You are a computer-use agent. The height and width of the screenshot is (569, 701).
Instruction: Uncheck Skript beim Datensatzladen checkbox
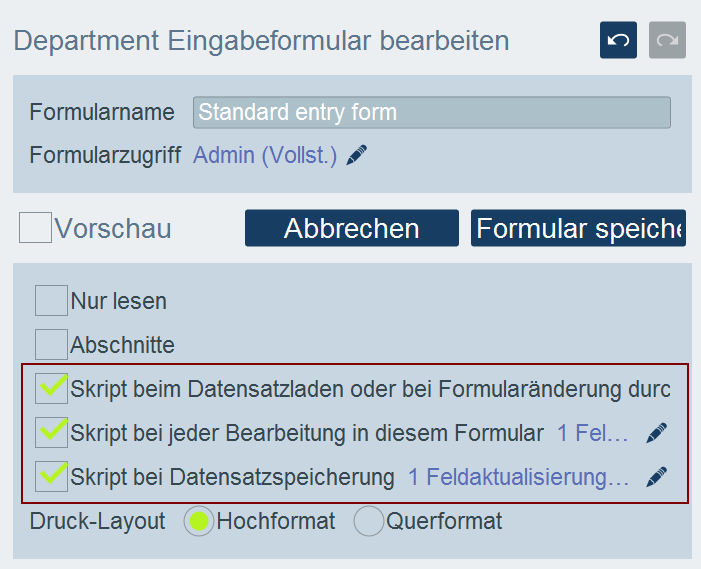click(x=52, y=389)
